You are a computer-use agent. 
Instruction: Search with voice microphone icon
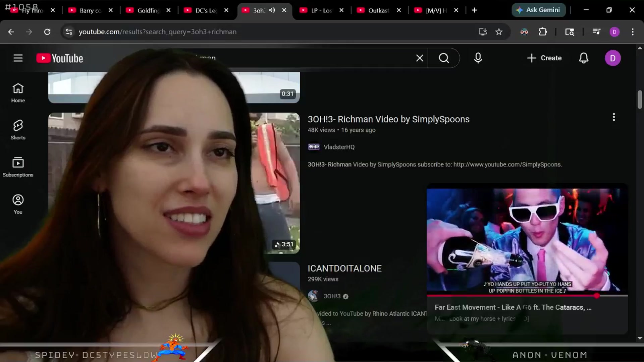[x=478, y=58]
